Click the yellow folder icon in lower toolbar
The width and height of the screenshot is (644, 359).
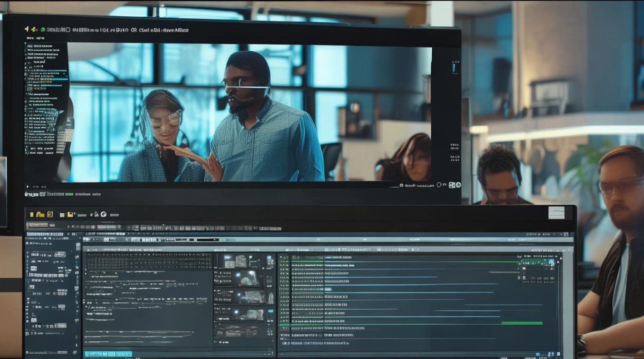[x=40, y=215]
